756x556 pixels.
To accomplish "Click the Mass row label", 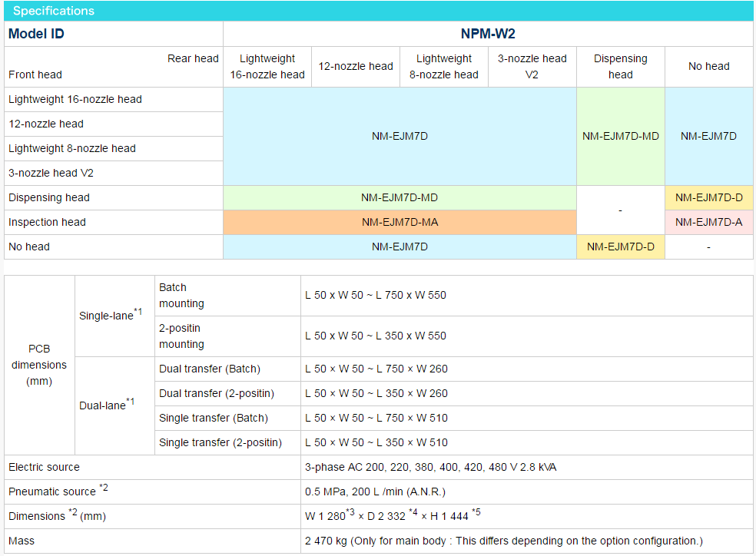I will 22,541.
